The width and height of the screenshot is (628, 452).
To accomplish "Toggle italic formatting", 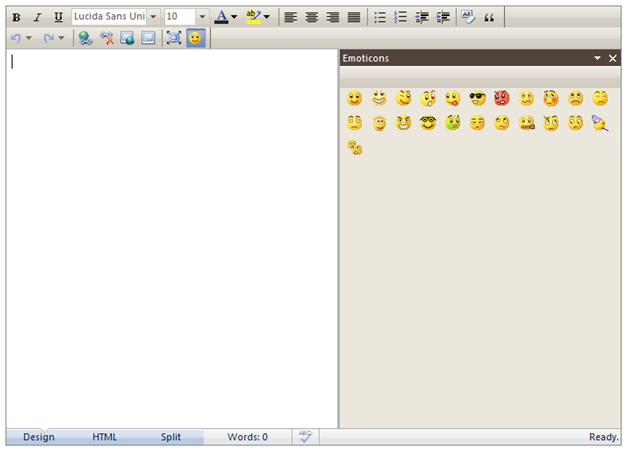I will pos(37,17).
